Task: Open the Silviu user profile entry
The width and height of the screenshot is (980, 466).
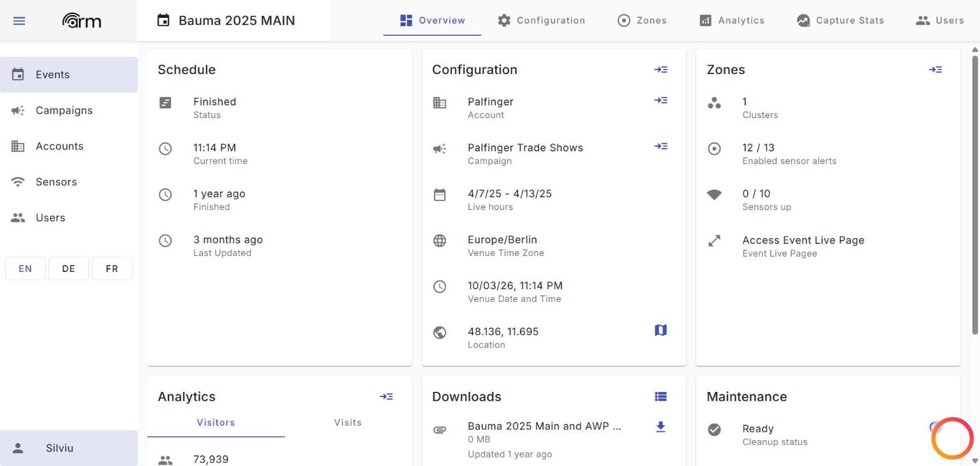Action: coord(69,448)
